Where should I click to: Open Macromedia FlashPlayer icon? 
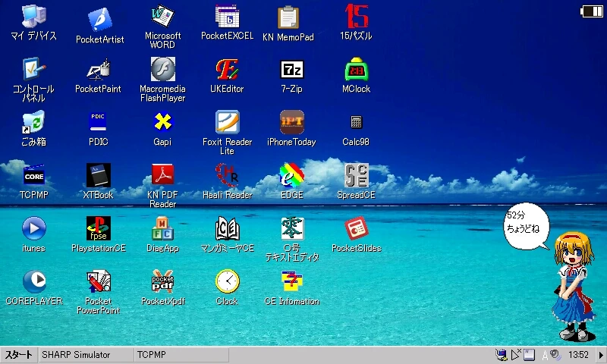click(163, 69)
